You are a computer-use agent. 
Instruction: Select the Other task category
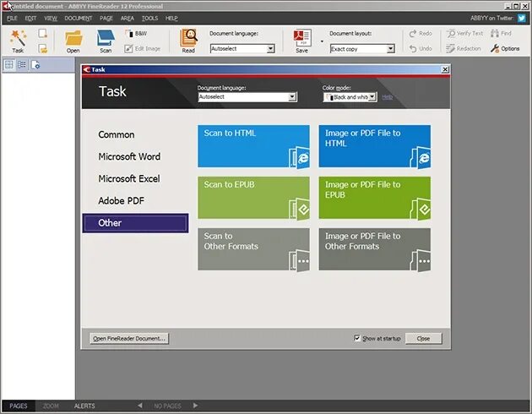135,223
